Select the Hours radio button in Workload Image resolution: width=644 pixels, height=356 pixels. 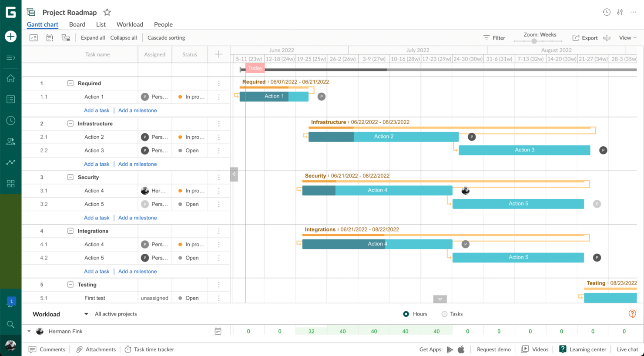tap(405, 314)
